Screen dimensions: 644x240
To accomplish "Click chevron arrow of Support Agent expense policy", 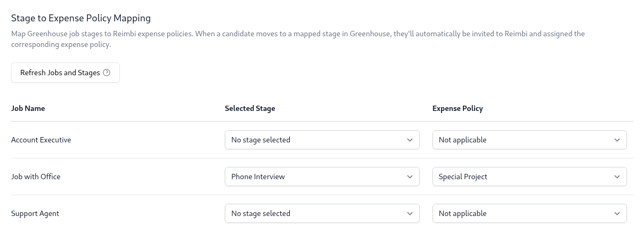I will [x=617, y=213].
